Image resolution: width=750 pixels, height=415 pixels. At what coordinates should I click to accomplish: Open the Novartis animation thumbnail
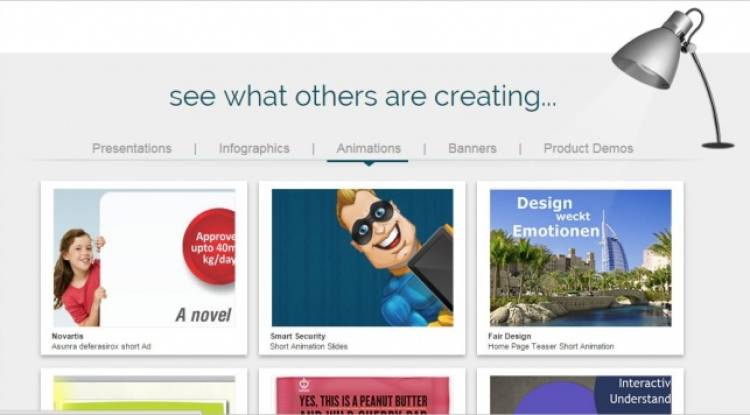(144, 258)
